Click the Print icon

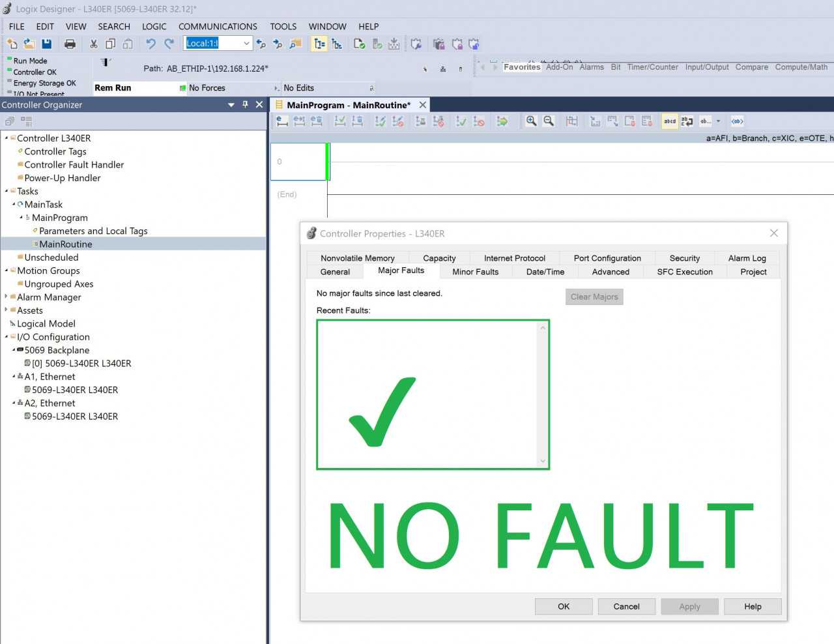(x=70, y=44)
